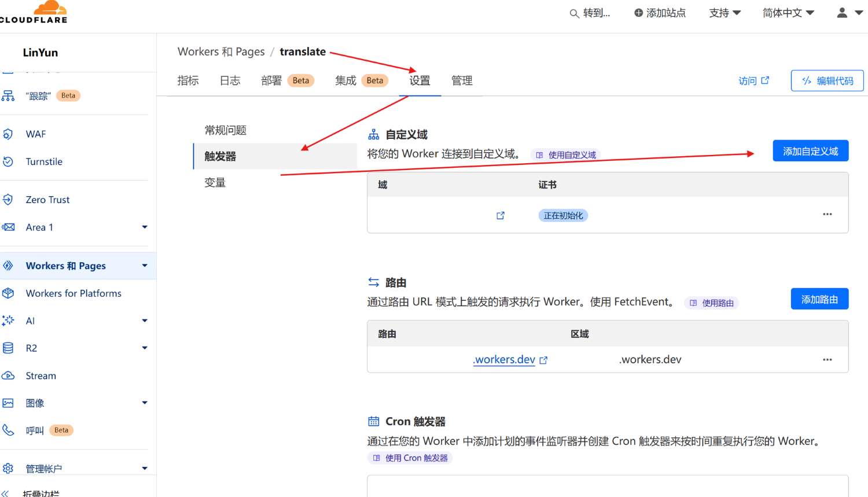This screenshot has width=868, height=497.
Task: Collapse the Workers 和 Pages submenu arrow
Action: tap(145, 266)
